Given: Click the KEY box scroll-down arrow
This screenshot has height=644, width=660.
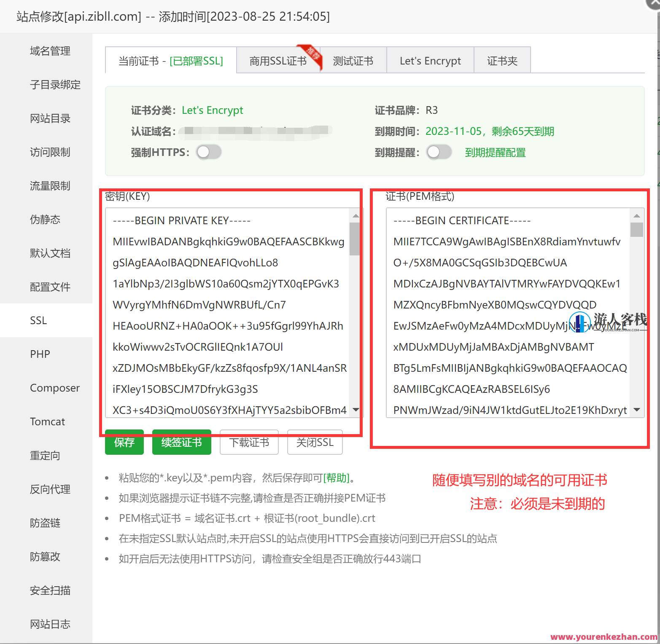Looking at the screenshot, I should tap(356, 410).
